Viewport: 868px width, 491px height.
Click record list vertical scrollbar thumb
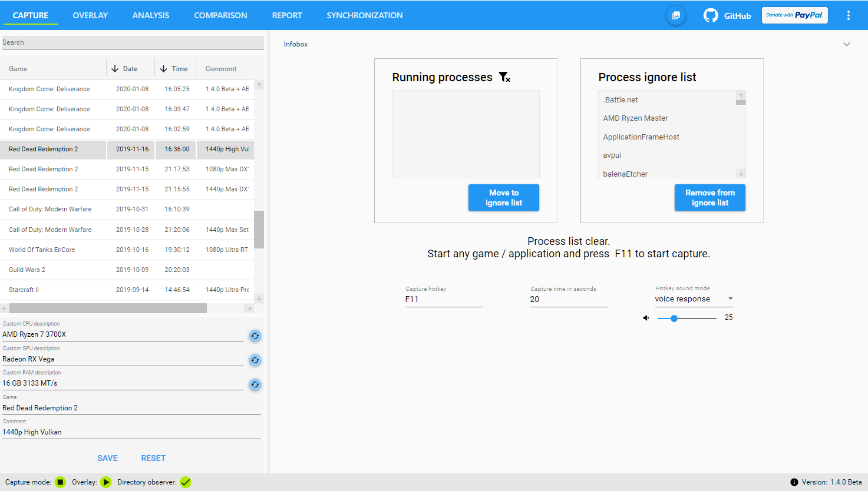click(x=259, y=230)
